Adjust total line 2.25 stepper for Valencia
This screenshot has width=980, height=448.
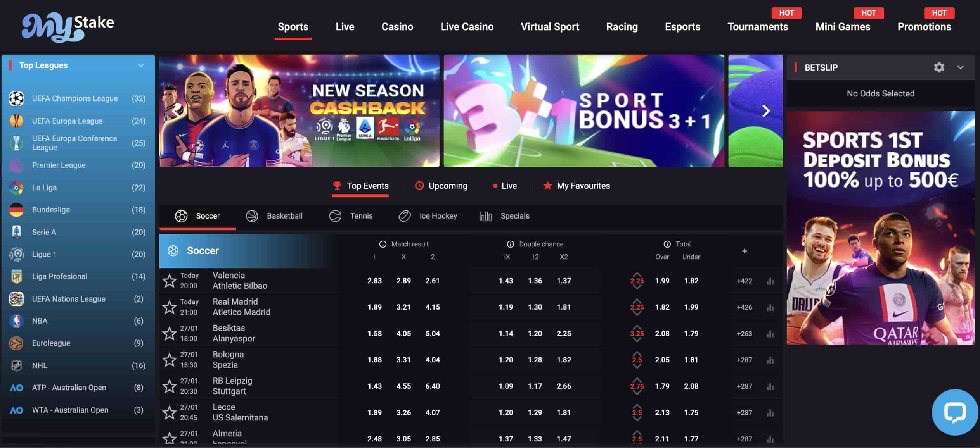click(x=637, y=281)
